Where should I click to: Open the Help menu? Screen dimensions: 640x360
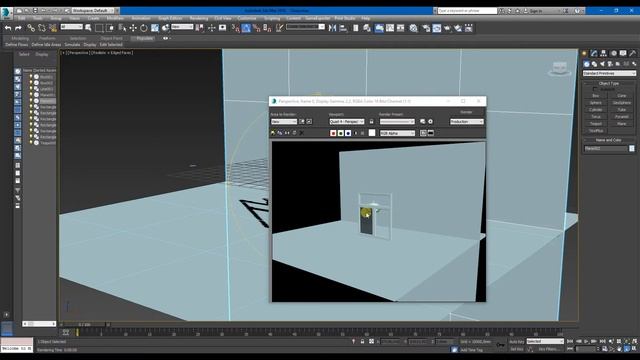(x=366, y=18)
